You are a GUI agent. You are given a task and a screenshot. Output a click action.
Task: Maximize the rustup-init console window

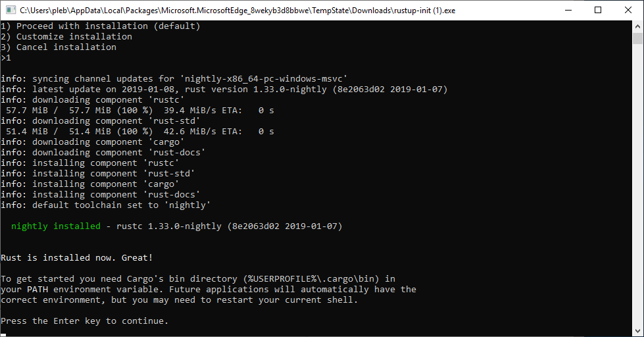[598, 11]
